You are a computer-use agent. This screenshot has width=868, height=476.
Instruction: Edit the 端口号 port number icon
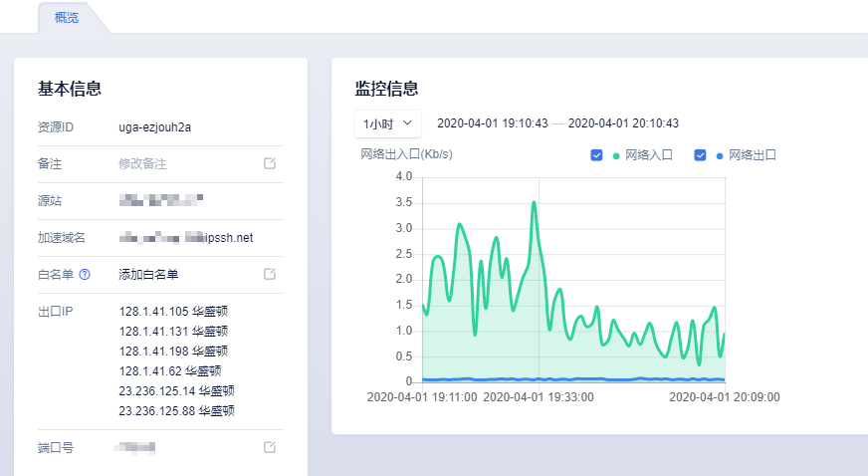coord(270,447)
